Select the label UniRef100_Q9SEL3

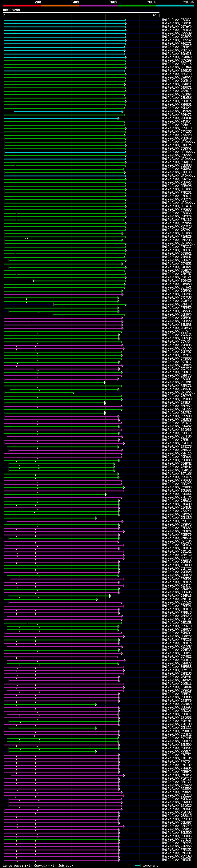click(x=177, y=128)
